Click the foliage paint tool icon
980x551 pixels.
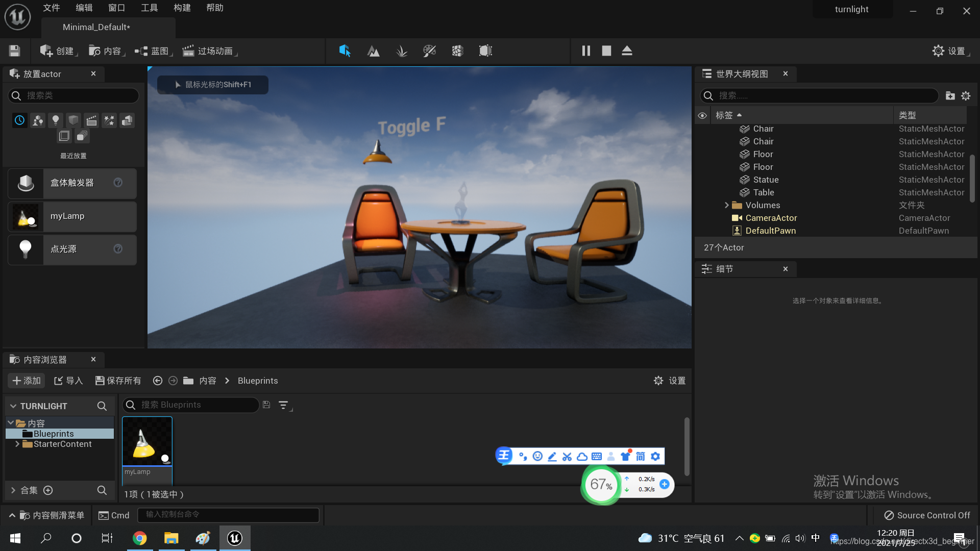click(x=401, y=51)
